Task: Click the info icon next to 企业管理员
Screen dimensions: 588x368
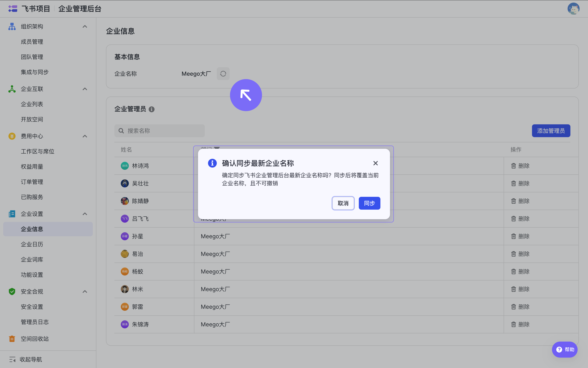Action: click(151, 109)
